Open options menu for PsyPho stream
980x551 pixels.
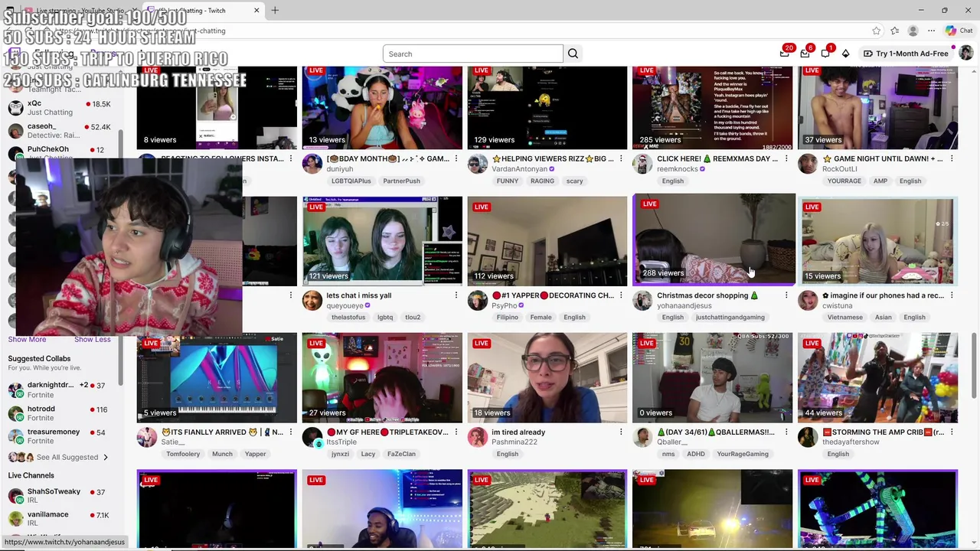(621, 295)
